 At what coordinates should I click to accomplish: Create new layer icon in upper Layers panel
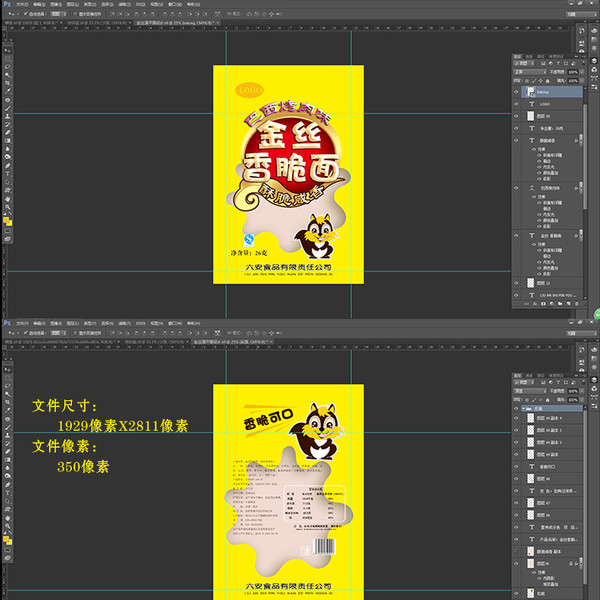pyautogui.click(x=568, y=304)
